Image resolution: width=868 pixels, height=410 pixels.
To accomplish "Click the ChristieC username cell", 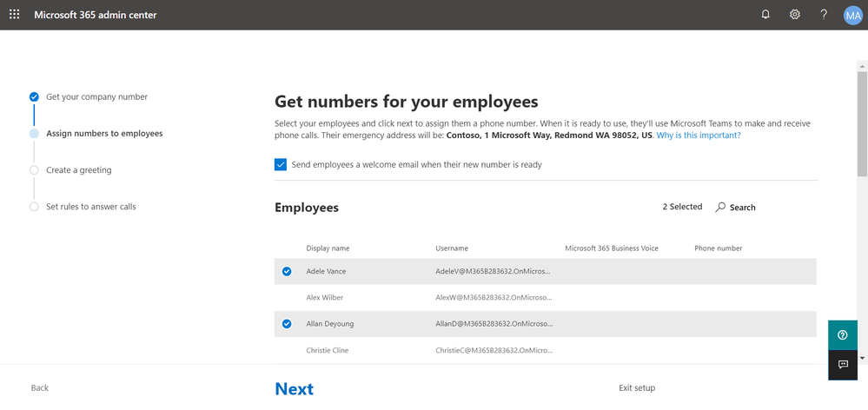I will click(494, 350).
